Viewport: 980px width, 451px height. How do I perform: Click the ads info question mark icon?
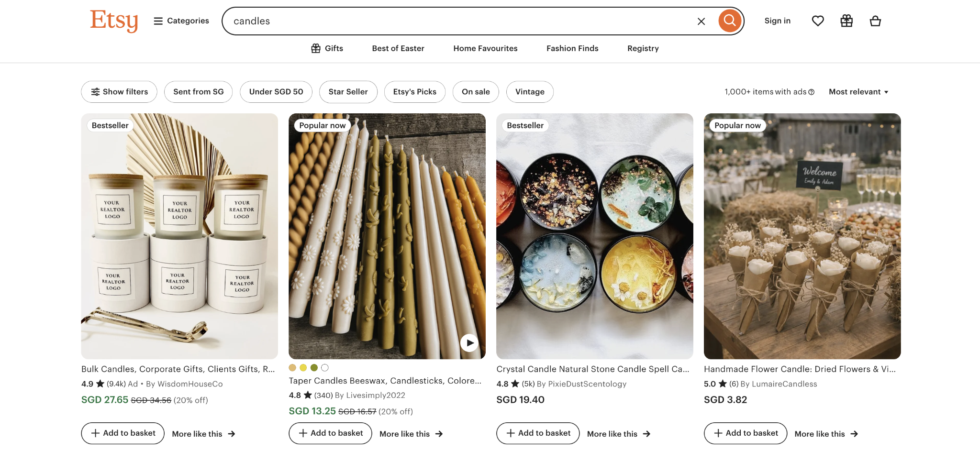pyautogui.click(x=811, y=91)
